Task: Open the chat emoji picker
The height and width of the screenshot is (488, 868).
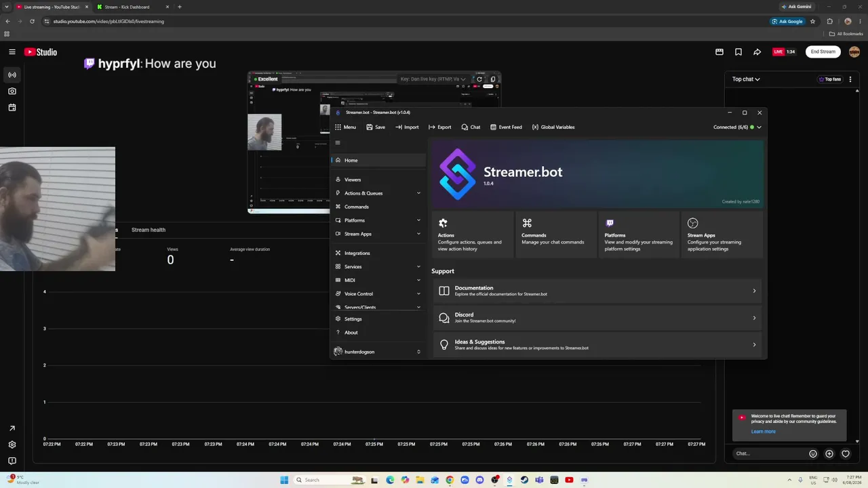Action: (813, 454)
